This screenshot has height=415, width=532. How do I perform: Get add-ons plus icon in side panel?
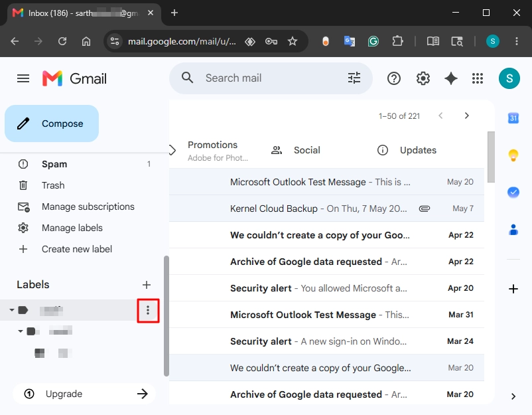(x=513, y=289)
